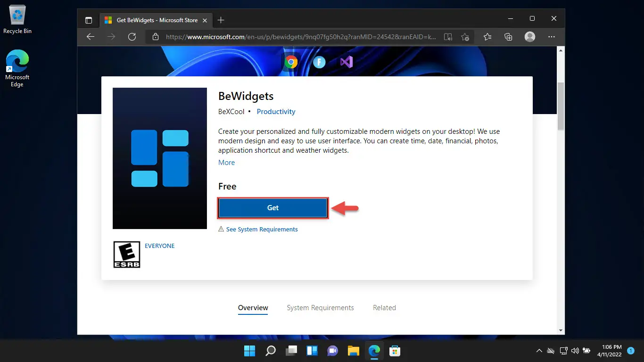Image resolution: width=644 pixels, height=362 pixels.
Task: Click the Visual Studio icon on banner
Action: 347,62
